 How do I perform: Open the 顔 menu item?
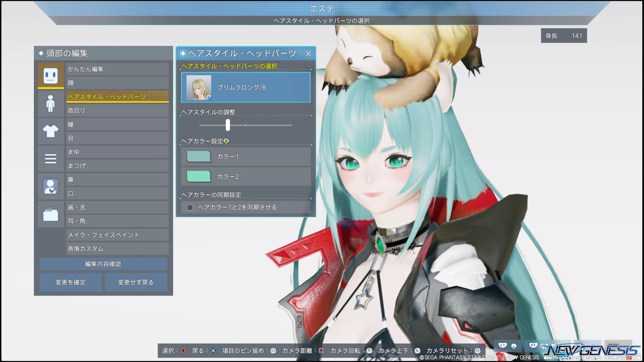click(x=118, y=83)
